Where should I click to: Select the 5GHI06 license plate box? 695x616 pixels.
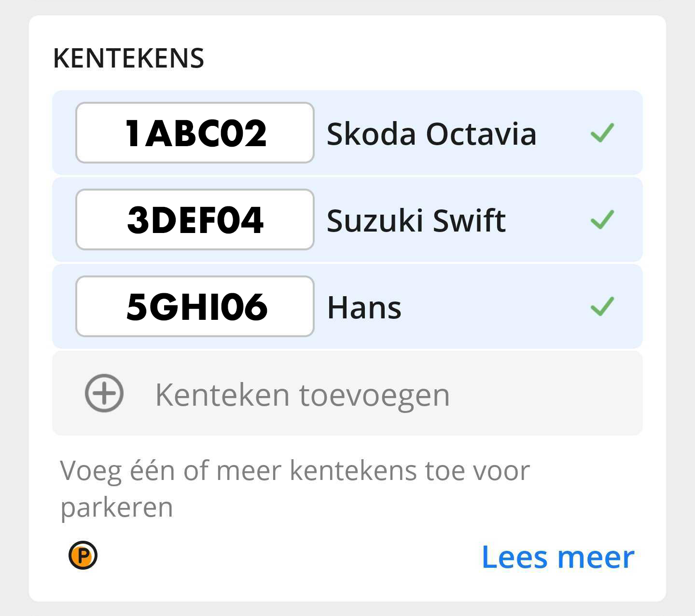(x=195, y=306)
